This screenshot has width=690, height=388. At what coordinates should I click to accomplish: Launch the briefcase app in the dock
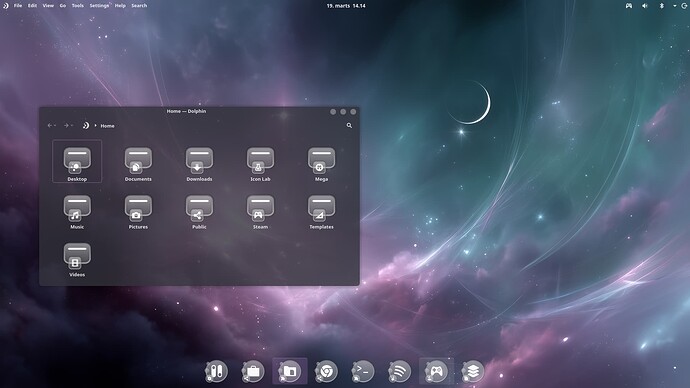pyautogui.click(x=253, y=371)
